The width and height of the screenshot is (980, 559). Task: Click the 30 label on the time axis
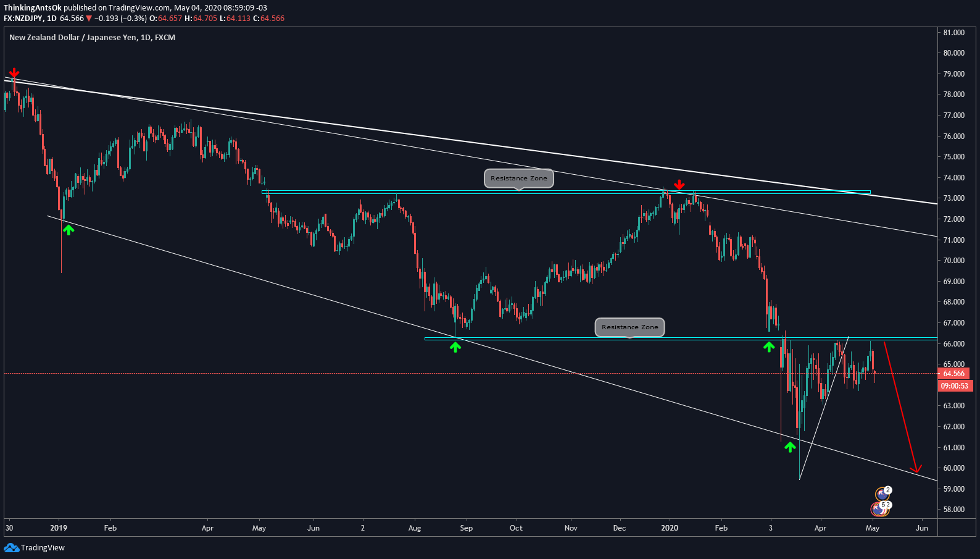pyautogui.click(x=9, y=528)
